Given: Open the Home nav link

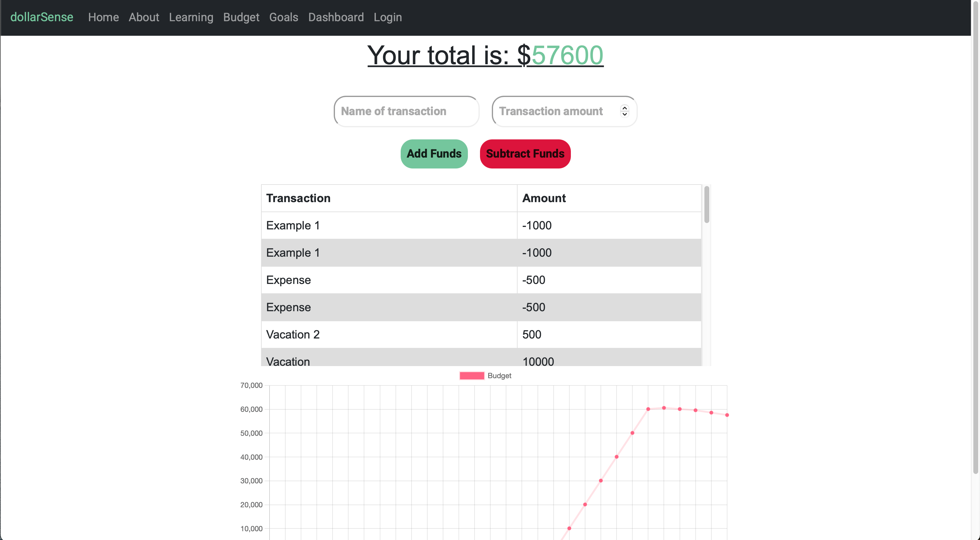Looking at the screenshot, I should click(x=103, y=17).
